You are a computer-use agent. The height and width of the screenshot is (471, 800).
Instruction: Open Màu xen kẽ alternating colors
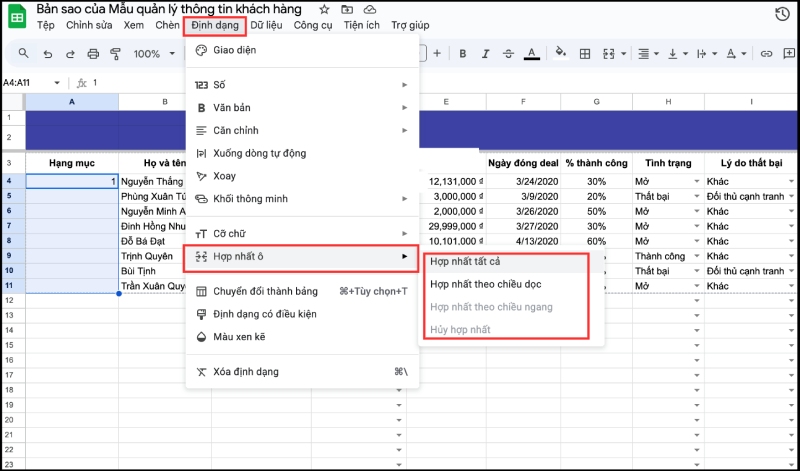tap(302, 337)
